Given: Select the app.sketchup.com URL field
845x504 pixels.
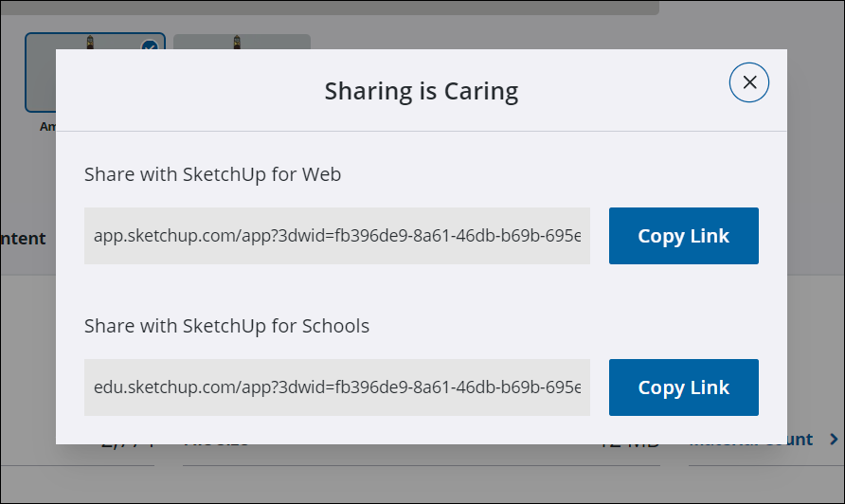Looking at the screenshot, I should [x=337, y=236].
